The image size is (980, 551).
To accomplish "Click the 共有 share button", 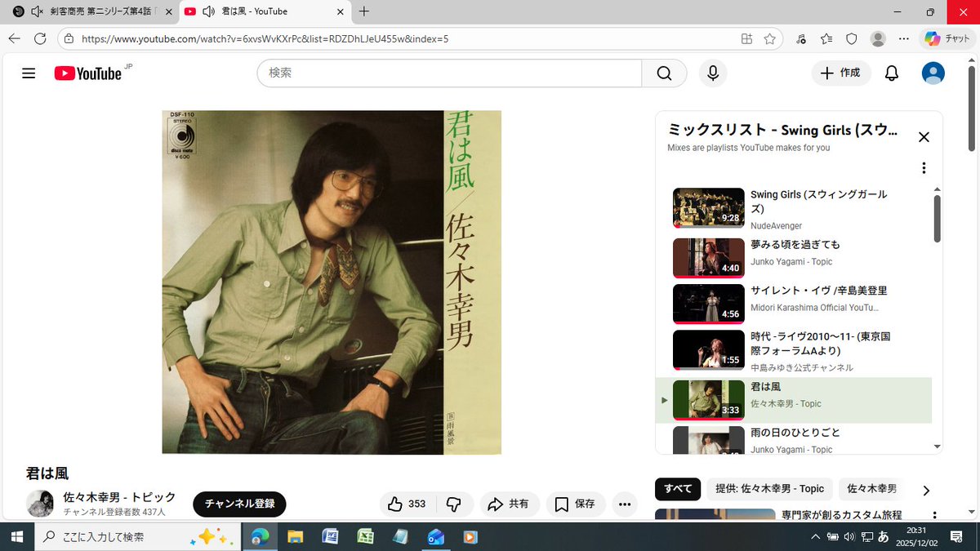I will [x=509, y=504].
